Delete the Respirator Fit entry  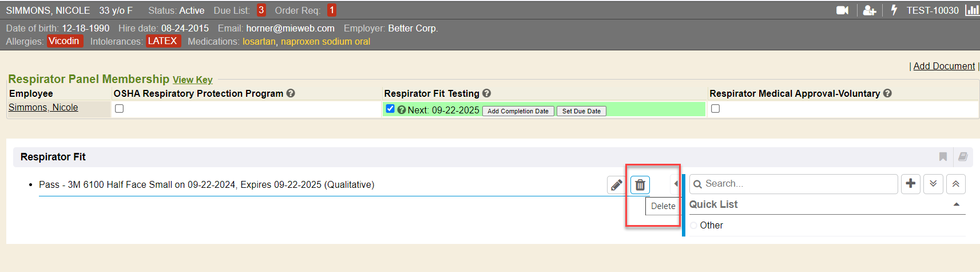tap(640, 185)
